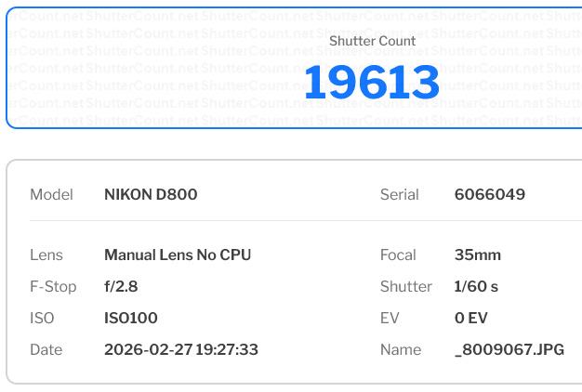
Task: Select the file name _8009067.JPG
Action: (x=509, y=350)
